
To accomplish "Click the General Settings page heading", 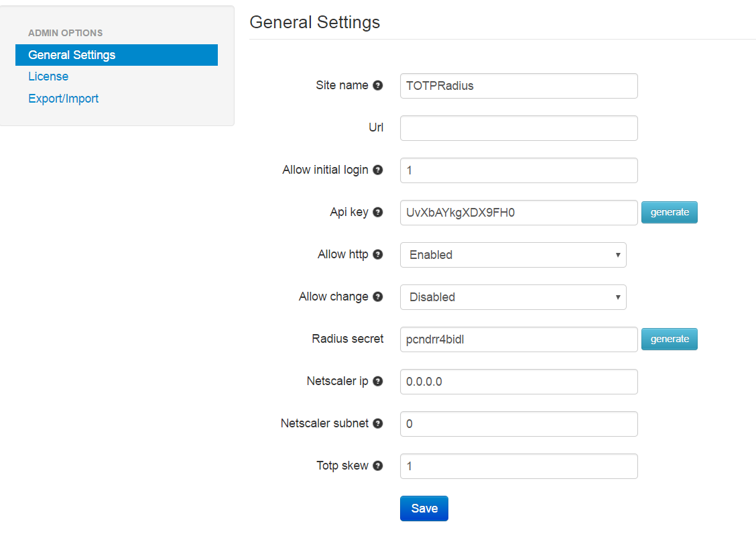I will point(315,22).
